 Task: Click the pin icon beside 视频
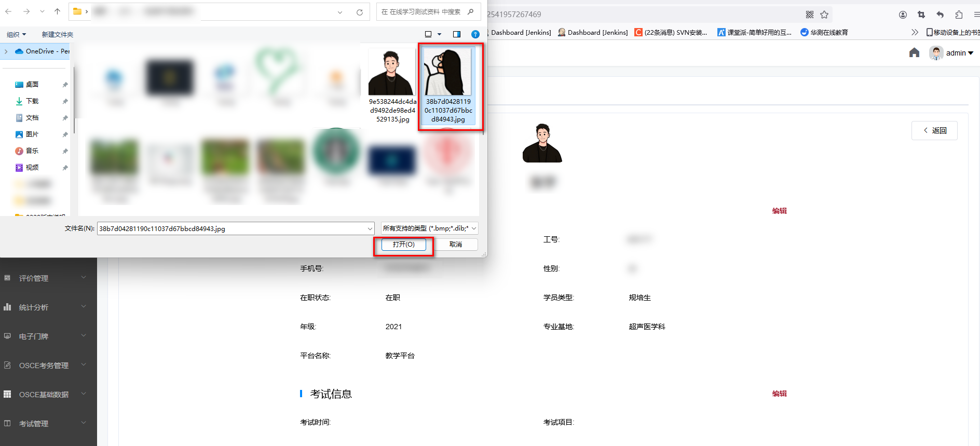click(x=65, y=168)
